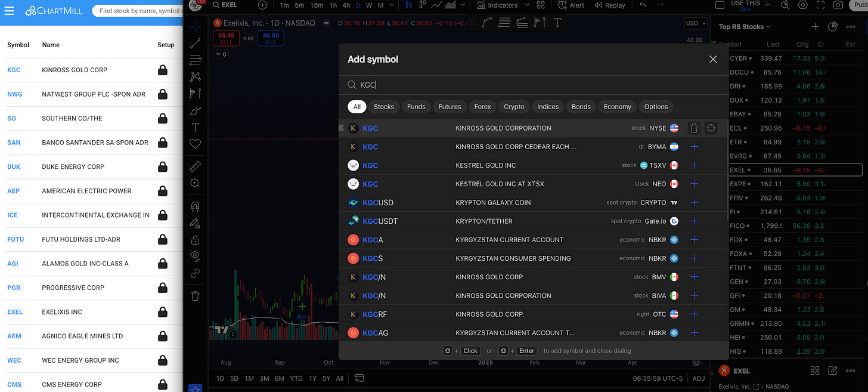The width and height of the screenshot is (868, 392).
Task: Activate the zoom in tool
Action: [196, 183]
